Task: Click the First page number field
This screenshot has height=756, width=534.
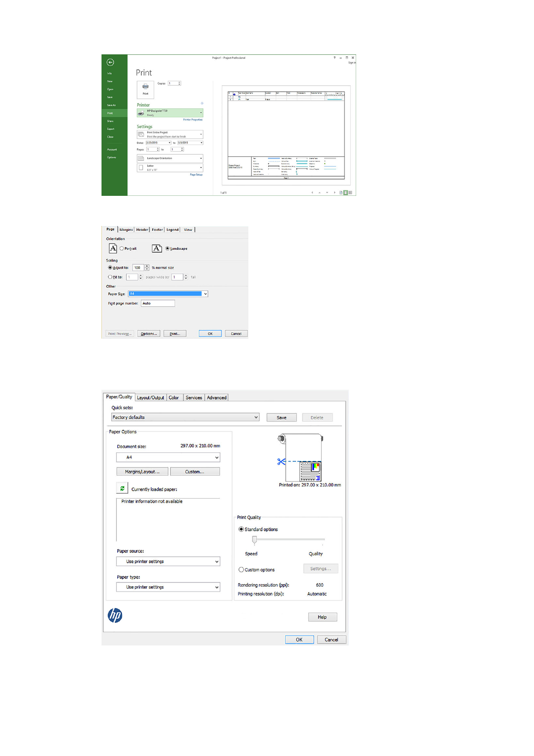Action: pos(158,304)
